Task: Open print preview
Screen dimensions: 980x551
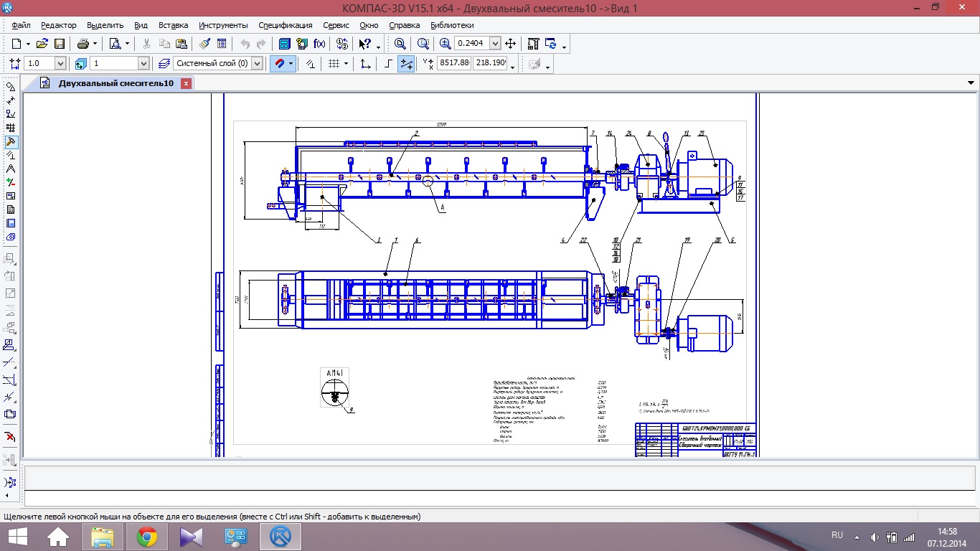Action: (x=115, y=44)
